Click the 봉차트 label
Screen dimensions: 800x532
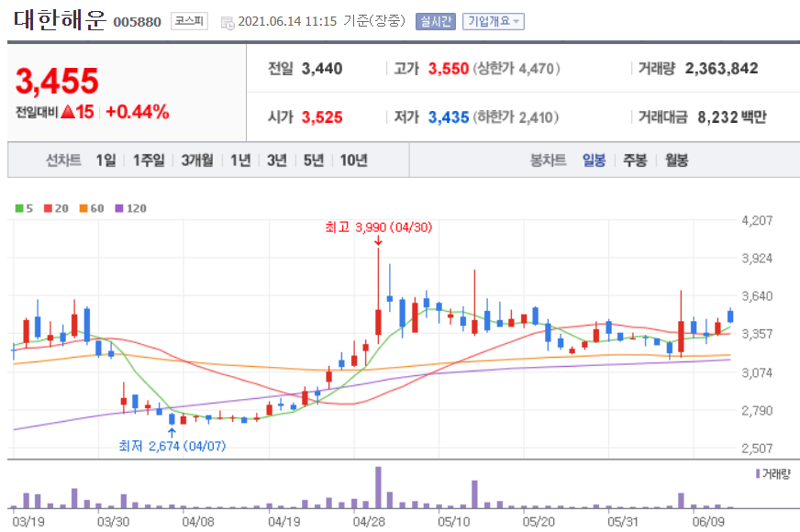pos(548,161)
